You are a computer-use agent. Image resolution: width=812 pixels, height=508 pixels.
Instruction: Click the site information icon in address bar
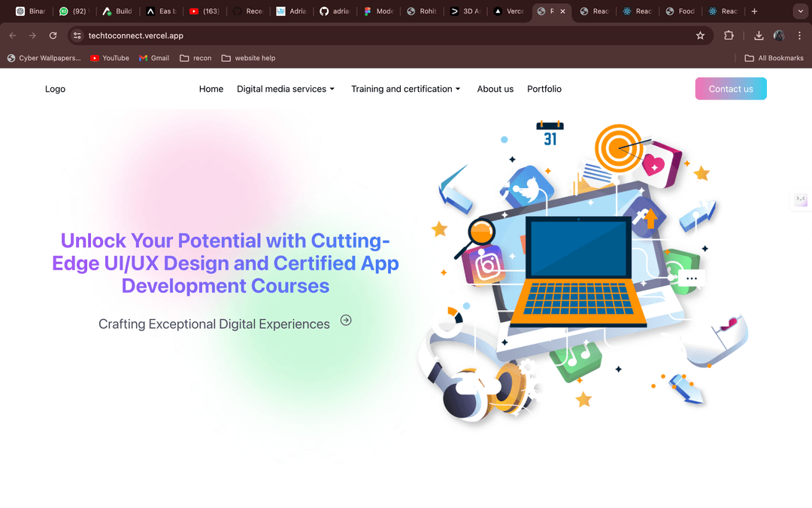77,35
